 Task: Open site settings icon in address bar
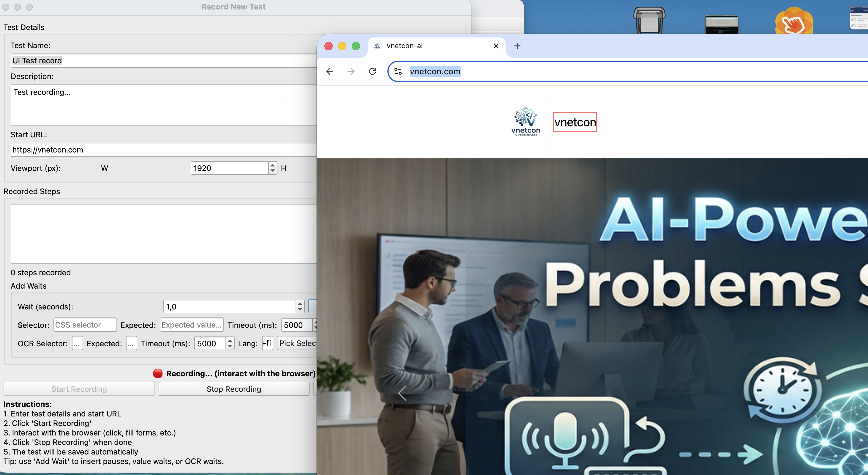pyautogui.click(x=398, y=71)
